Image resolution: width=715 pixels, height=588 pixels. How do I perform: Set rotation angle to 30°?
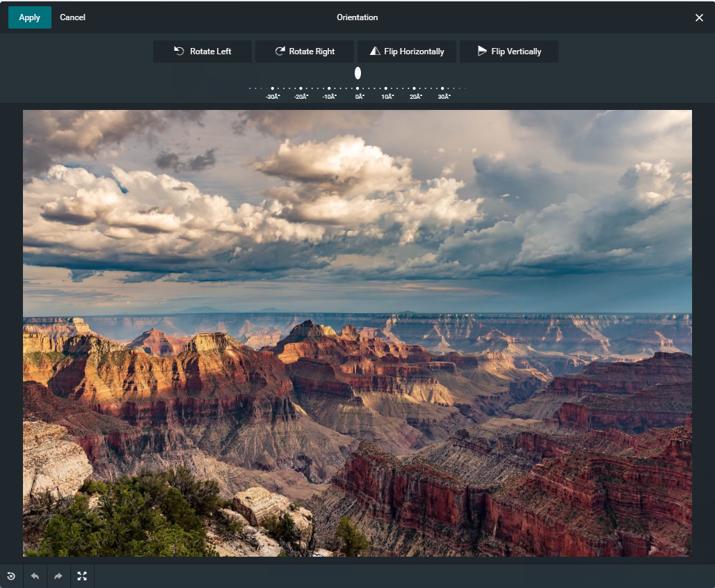(444, 89)
